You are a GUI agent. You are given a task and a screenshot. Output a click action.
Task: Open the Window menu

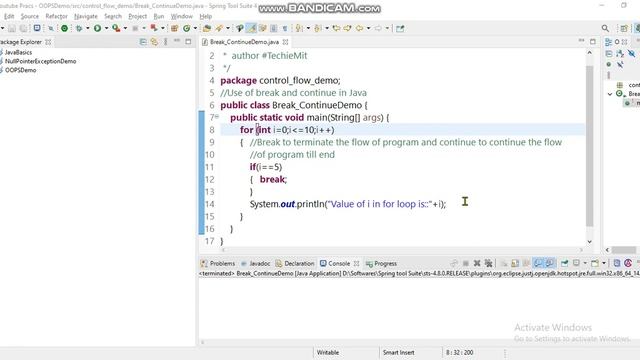(x=182, y=16)
